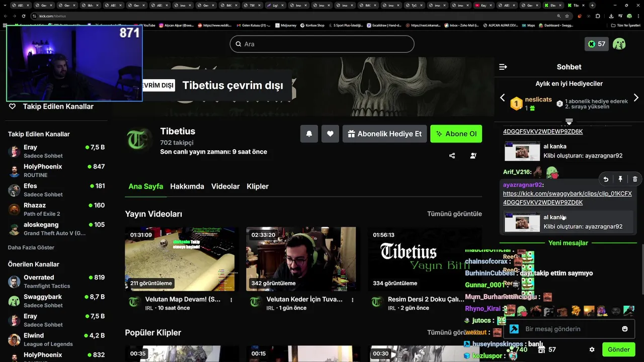Open the aloskegang Grand Theft Auto V channel
The height and width of the screenshot is (362, 644).
coord(56,229)
